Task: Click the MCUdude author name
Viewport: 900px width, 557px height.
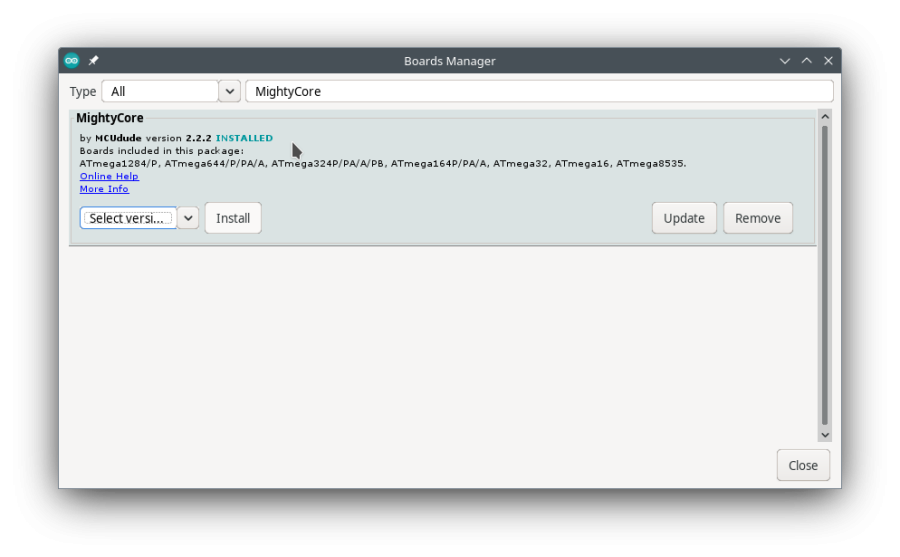Action: pyautogui.click(x=118, y=138)
